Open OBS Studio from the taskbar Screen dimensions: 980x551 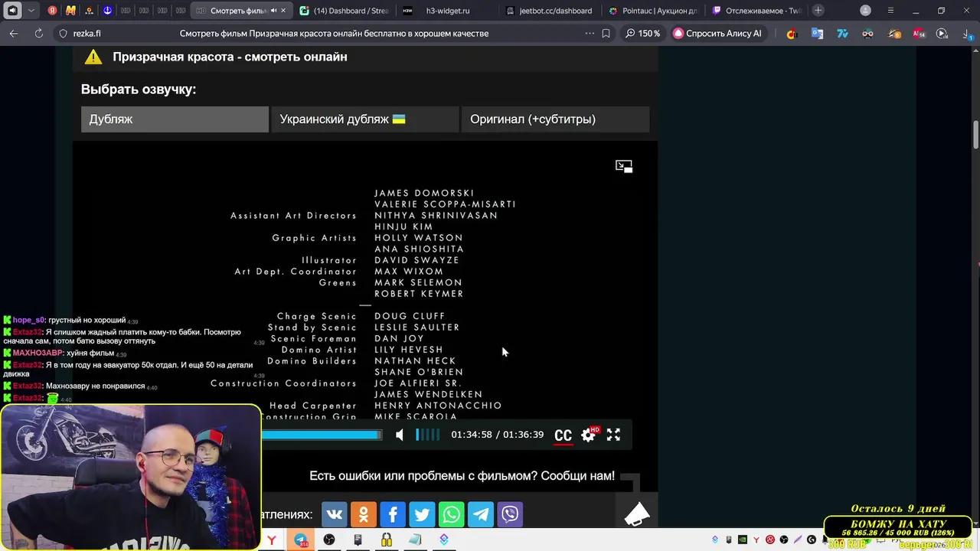329,540
